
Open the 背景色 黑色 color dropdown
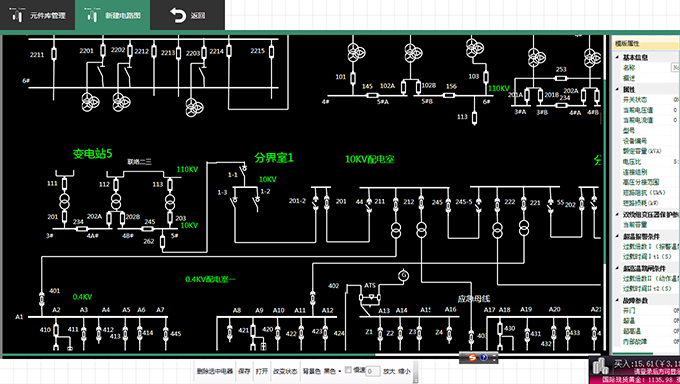(x=333, y=371)
